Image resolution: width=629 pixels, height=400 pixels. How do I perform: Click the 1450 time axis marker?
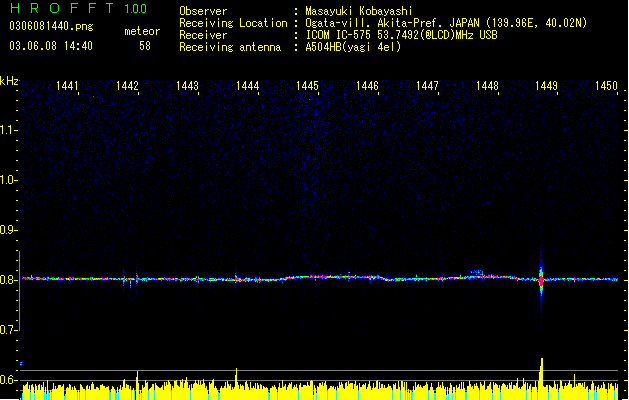coord(606,86)
